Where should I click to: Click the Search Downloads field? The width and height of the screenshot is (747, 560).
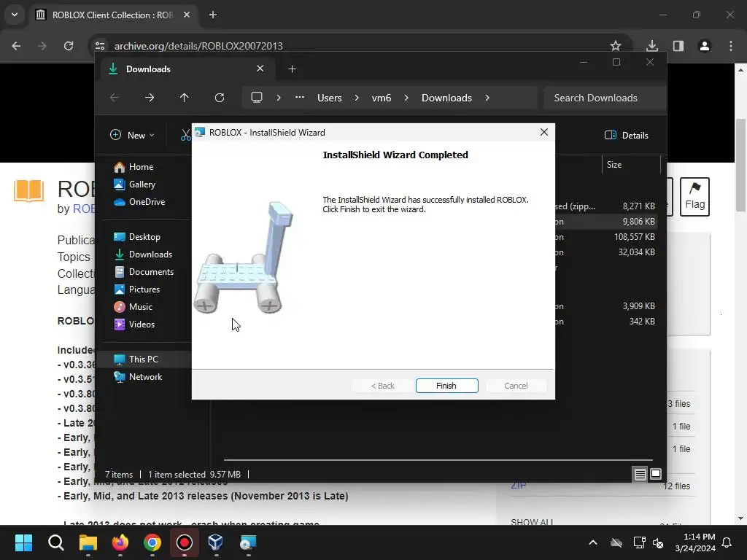pyautogui.click(x=604, y=98)
